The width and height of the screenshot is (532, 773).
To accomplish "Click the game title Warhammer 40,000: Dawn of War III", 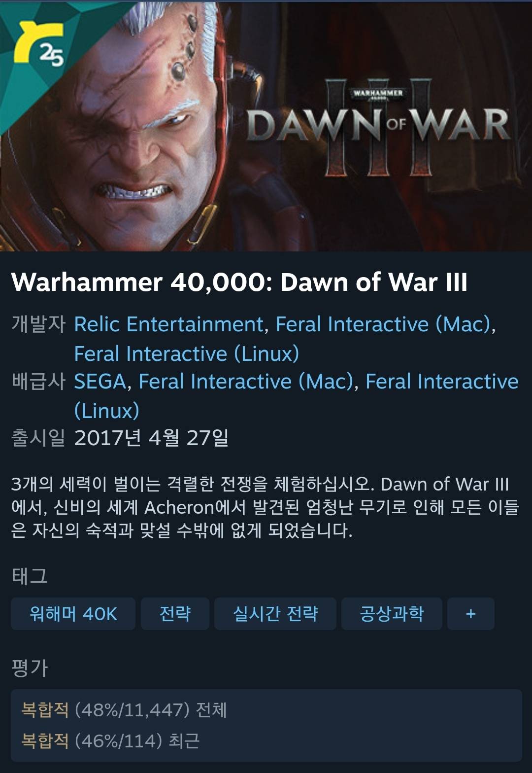I will (x=239, y=282).
